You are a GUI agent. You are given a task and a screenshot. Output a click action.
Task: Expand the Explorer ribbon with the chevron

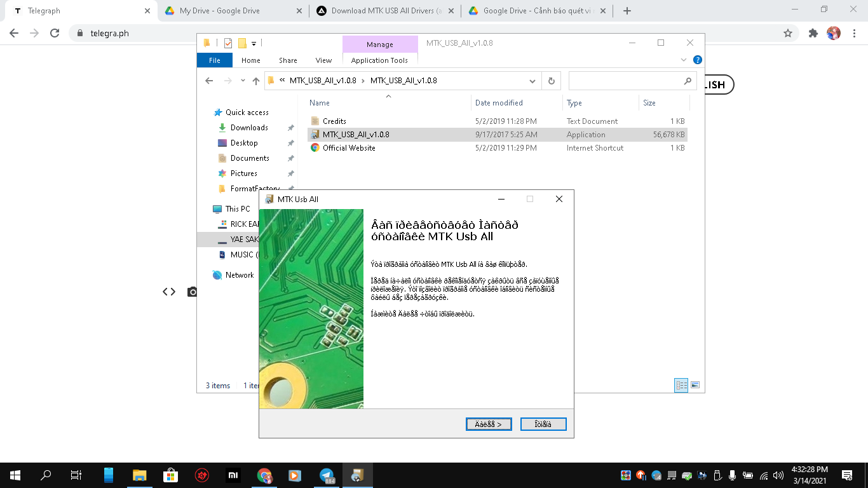[x=684, y=60]
